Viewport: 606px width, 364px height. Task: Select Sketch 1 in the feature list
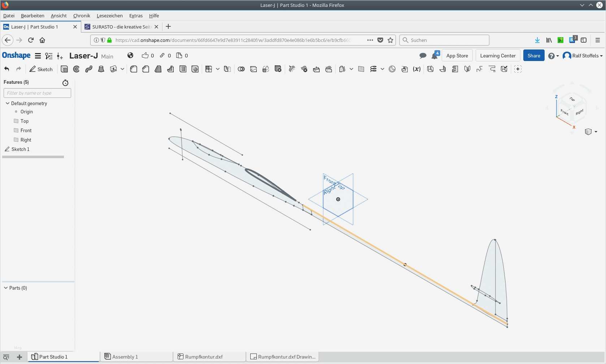click(20, 149)
